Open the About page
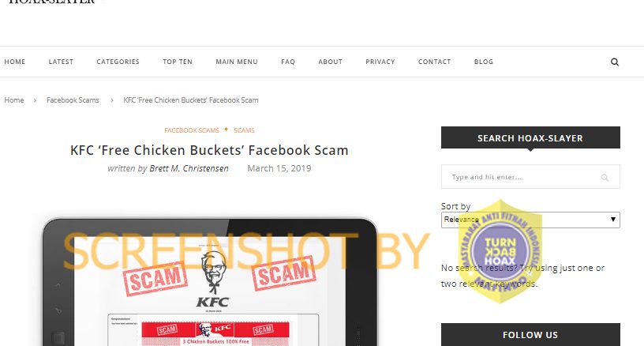 coord(330,62)
